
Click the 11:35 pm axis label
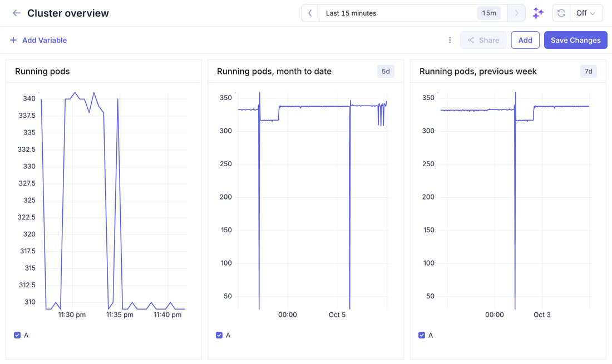120,315
